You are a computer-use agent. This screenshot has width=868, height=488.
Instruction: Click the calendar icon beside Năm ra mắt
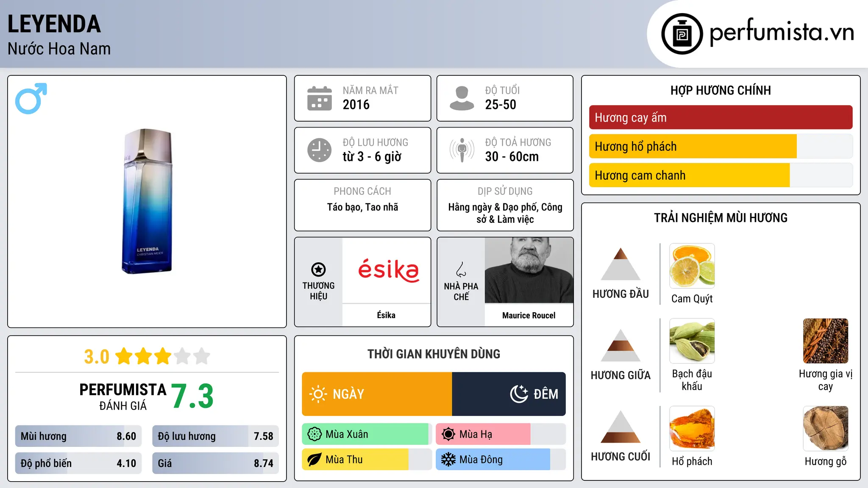point(320,98)
